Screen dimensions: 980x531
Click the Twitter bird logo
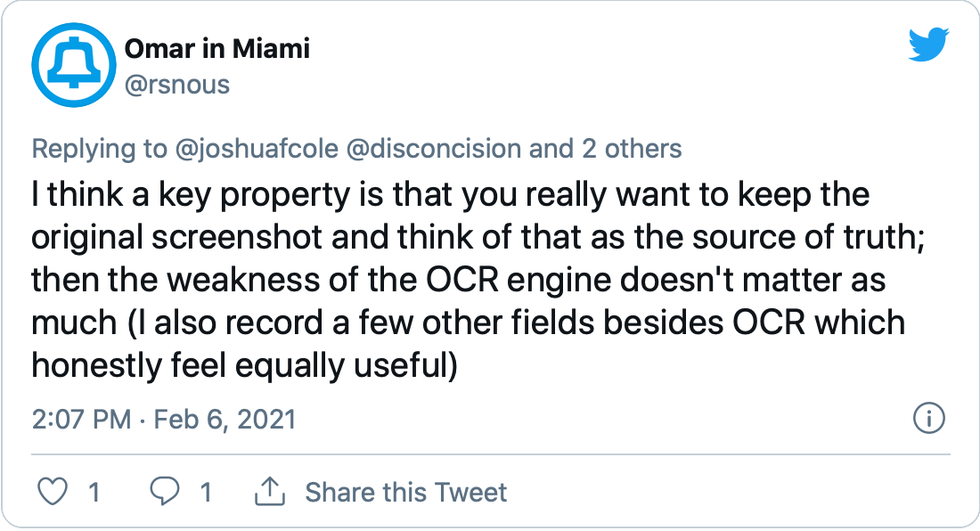(928, 45)
